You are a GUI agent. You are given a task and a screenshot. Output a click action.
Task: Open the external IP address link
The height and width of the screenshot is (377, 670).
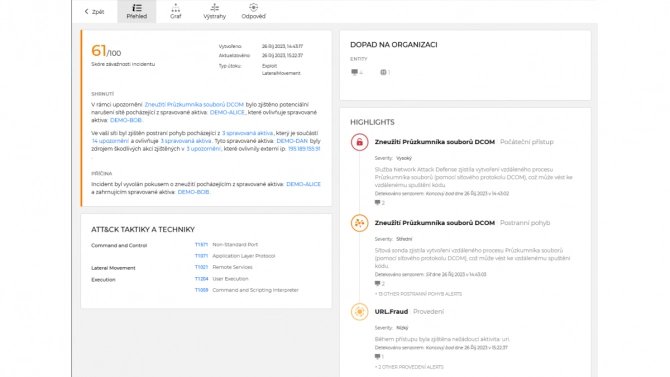pos(304,149)
